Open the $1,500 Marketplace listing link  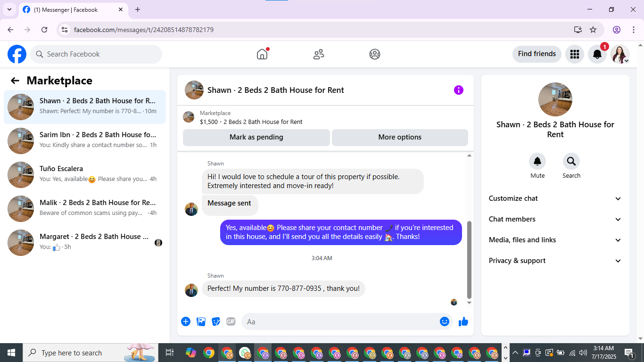(x=251, y=122)
